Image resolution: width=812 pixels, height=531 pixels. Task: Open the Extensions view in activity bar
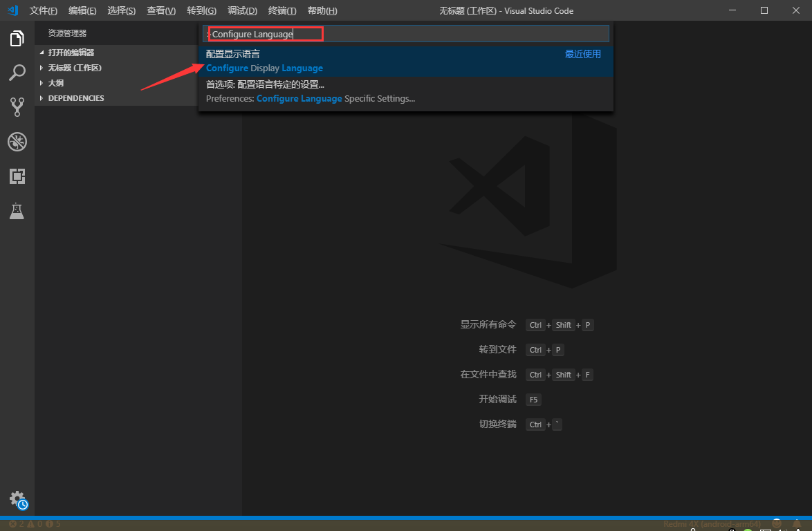(x=17, y=176)
